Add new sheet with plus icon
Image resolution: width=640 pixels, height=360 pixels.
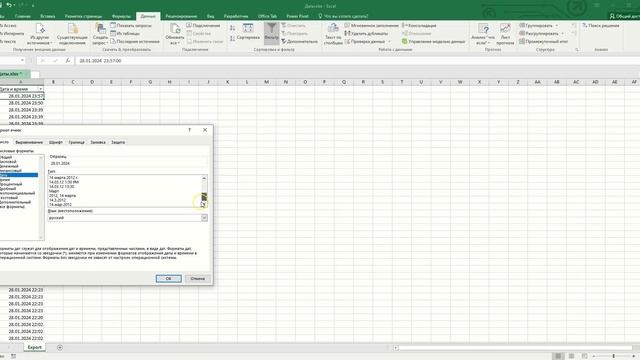click(60, 347)
